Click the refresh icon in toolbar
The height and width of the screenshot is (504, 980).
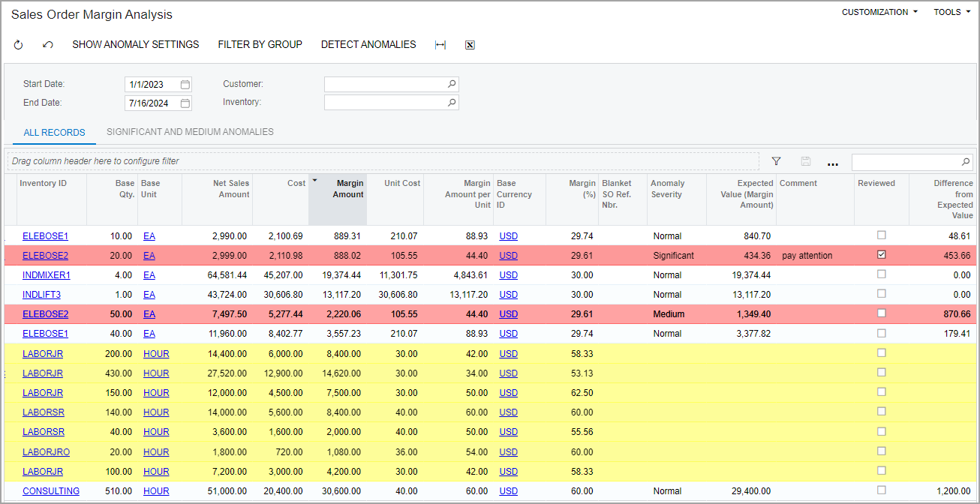[x=19, y=45]
